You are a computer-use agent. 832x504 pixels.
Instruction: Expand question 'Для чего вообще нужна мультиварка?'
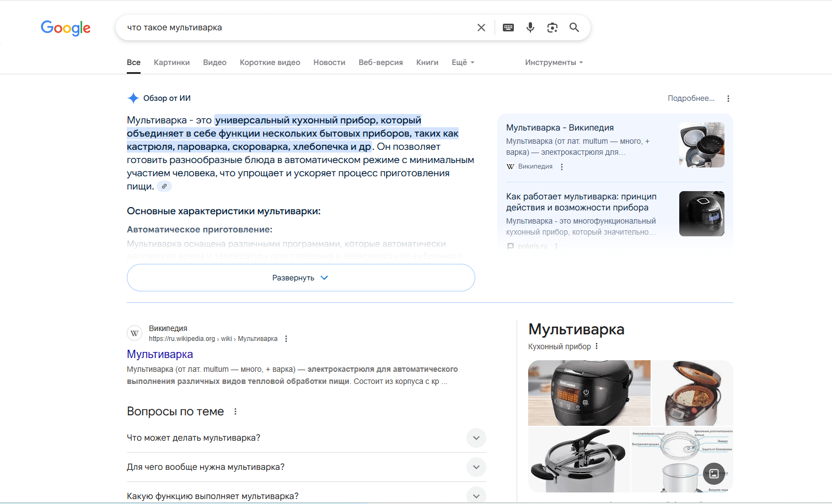[x=307, y=467]
